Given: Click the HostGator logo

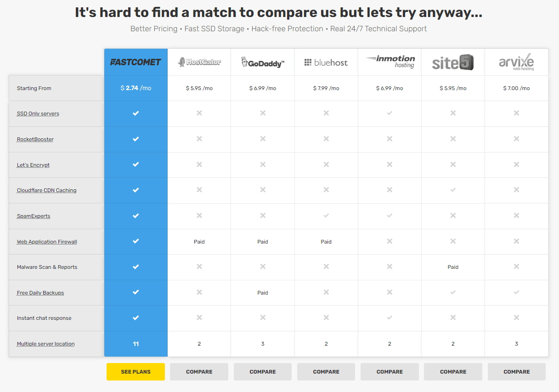Looking at the screenshot, I should 199,62.
